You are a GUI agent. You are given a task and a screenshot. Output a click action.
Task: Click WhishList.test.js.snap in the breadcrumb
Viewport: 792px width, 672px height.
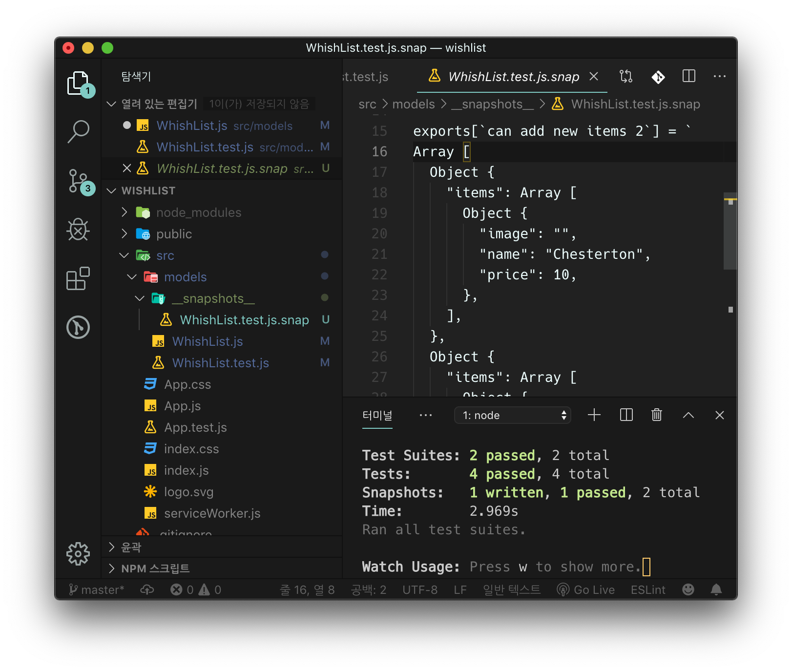tap(635, 104)
